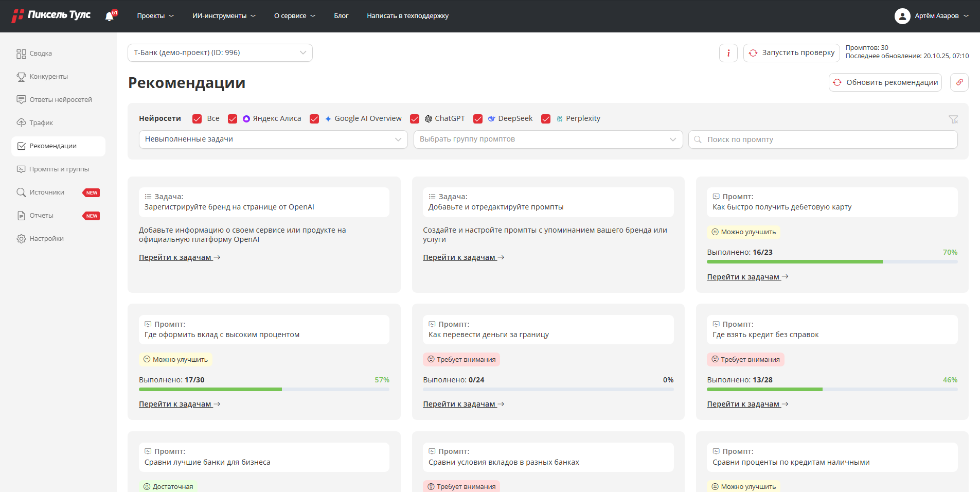
Task: Open Настройки gear in sidebar
Action: click(x=46, y=239)
